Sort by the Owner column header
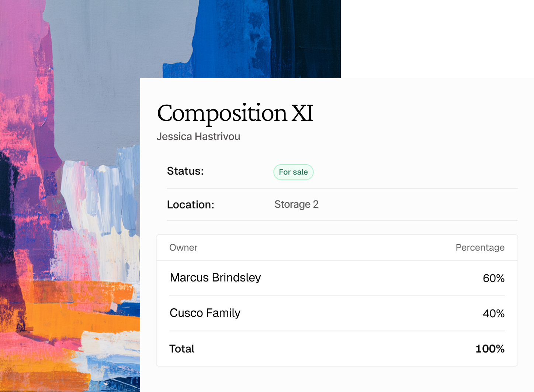Viewport: 534px width, 392px height. [x=183, y=248]
